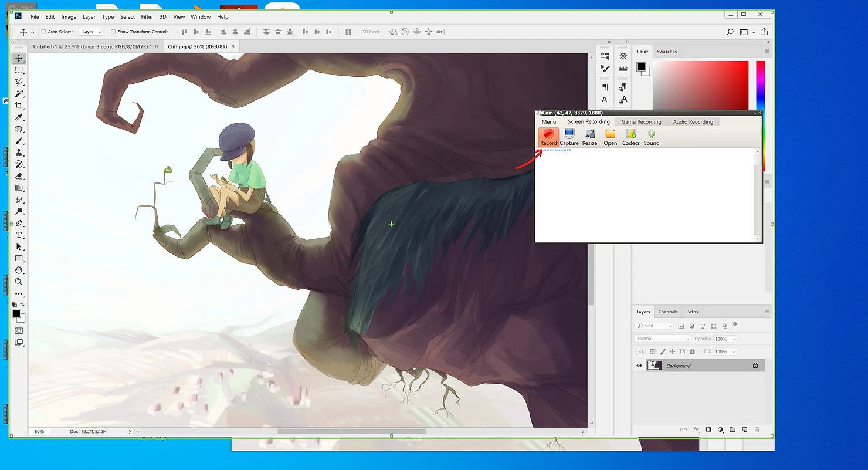Open the Paragraph panel icon
The height and width of the screenshot is (470, 868).
(605, 87)
